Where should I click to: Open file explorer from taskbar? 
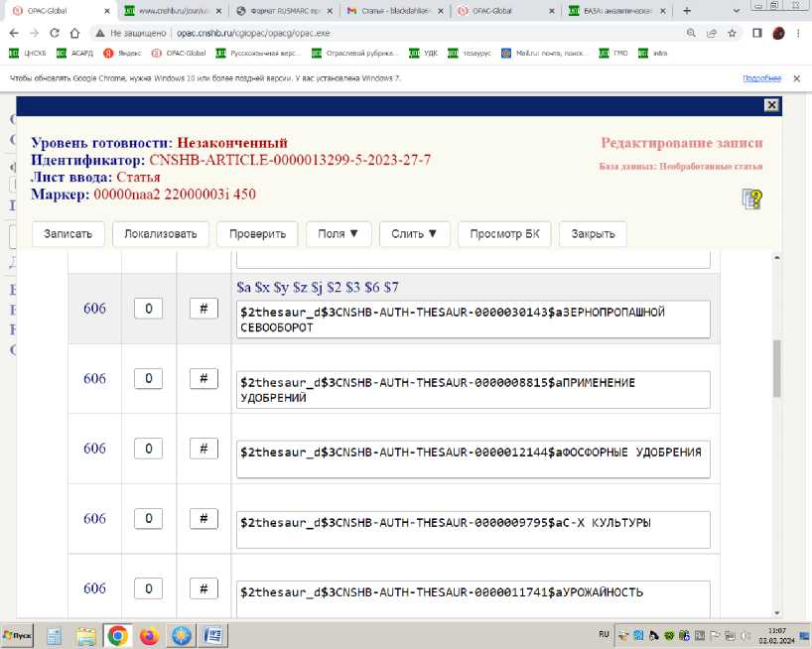coord(86,636)
